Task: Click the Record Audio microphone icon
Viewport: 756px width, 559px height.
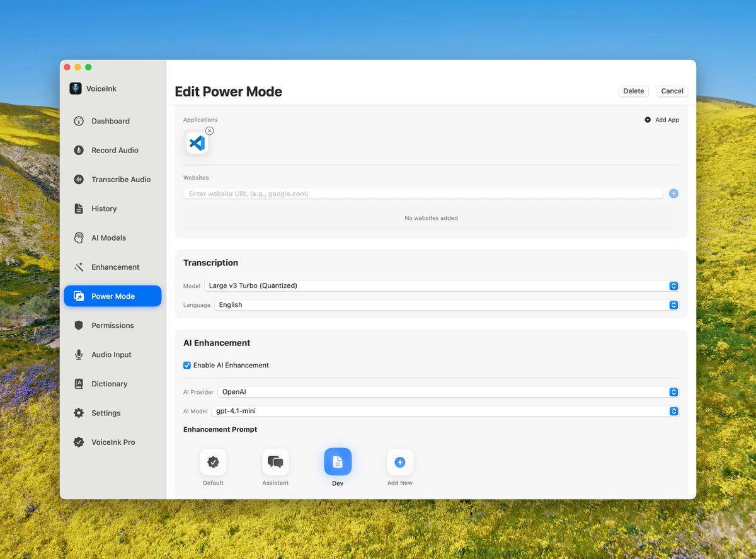Action: point(79,150)
